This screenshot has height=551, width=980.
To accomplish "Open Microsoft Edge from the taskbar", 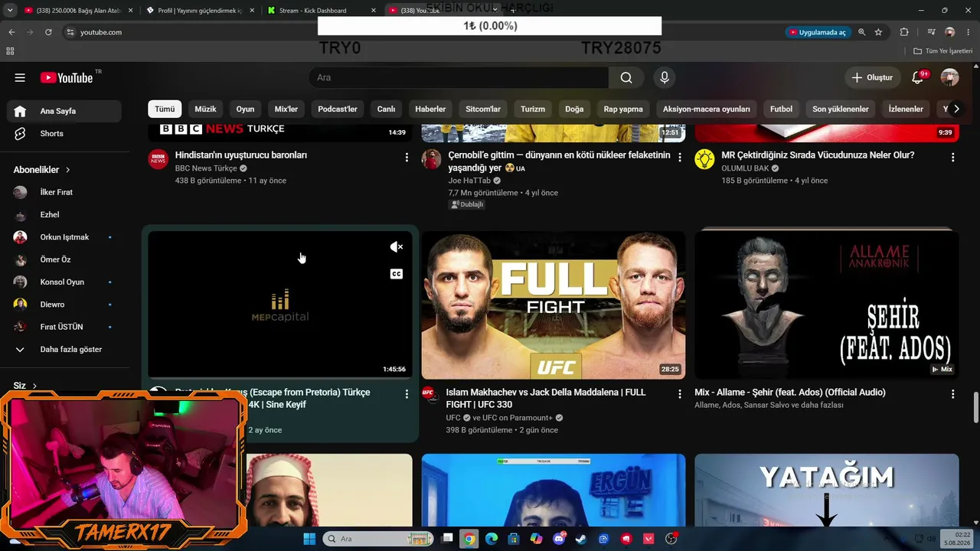I will (492, 539).
